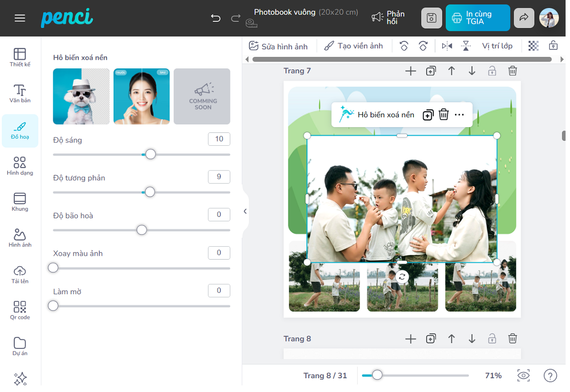The width and height of the screenshot is (570, 392).
Task: Toggle lock on Trang 7 page
Action: pyautogui.click(x=492, y=71)
